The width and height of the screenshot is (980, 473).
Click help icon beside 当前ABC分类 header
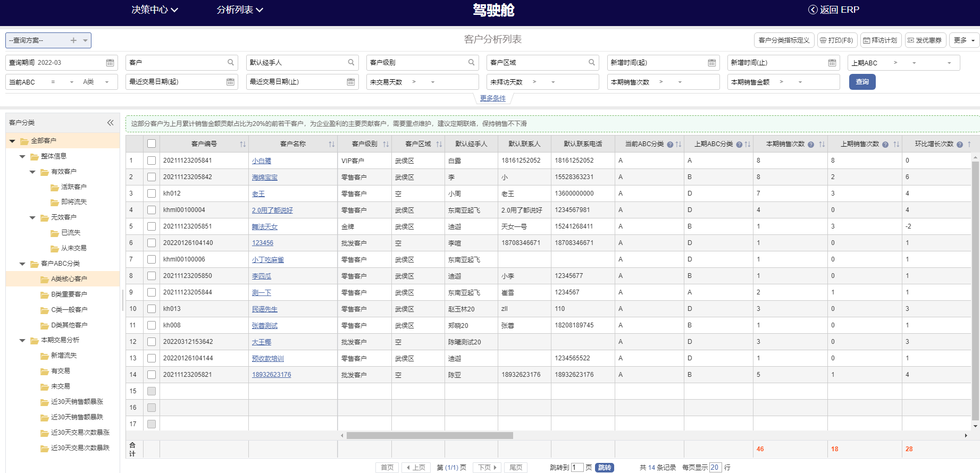tap(670, 145)
